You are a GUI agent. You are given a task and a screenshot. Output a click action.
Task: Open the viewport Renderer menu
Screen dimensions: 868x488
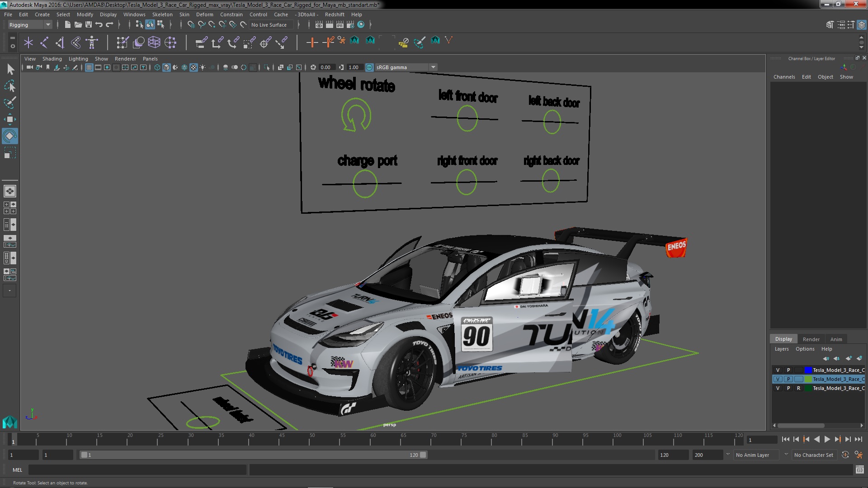[x=125, y=59]
